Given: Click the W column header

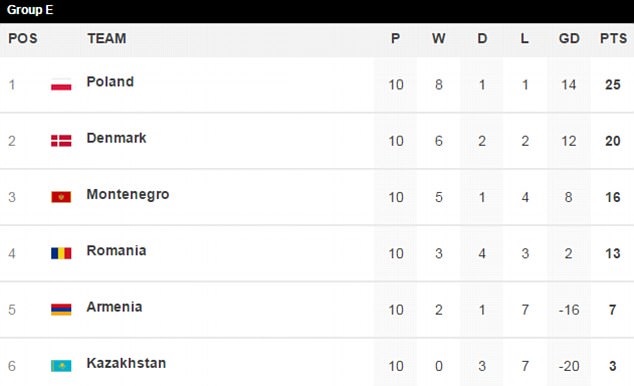Looking at the screenshot, I should (x=439, y=38).
